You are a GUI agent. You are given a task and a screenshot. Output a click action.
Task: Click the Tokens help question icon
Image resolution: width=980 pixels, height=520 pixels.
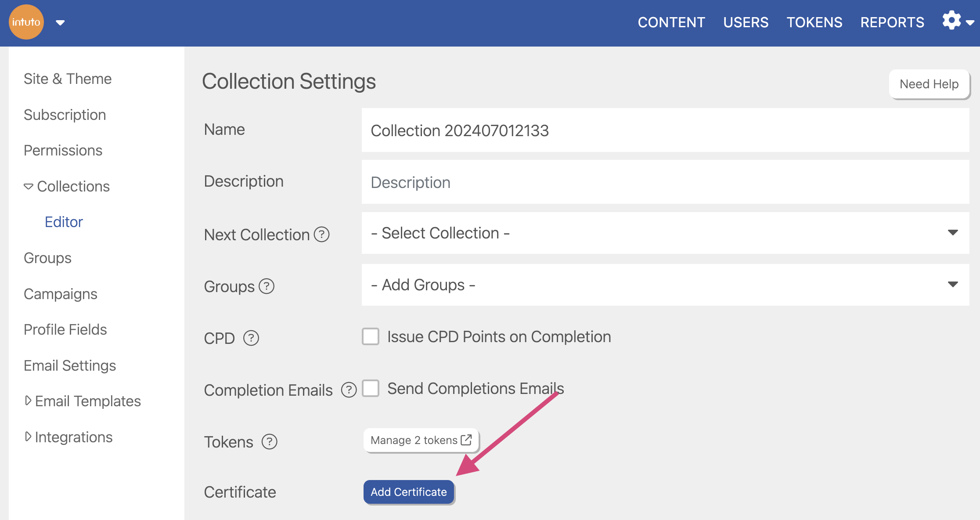[269, 442]
